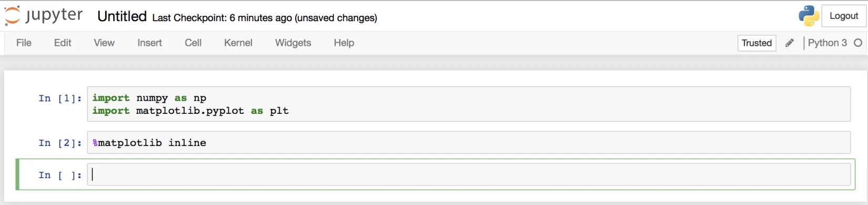
Task: Expand the Cell menu
Action: point(193,43)
